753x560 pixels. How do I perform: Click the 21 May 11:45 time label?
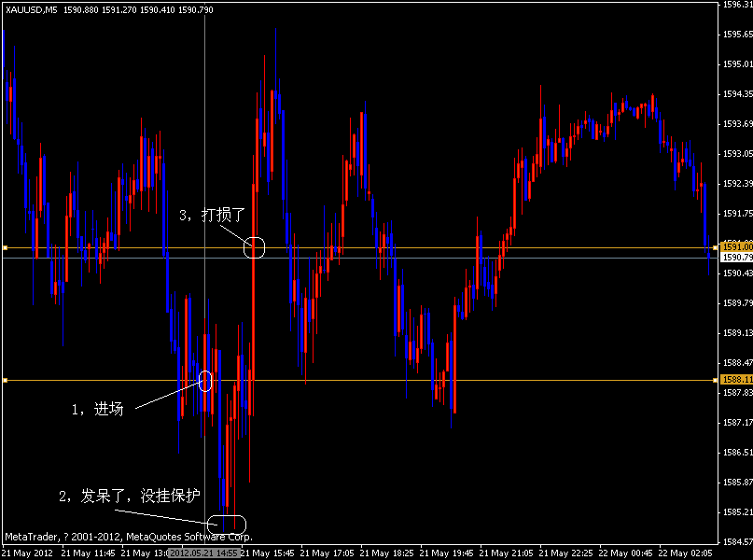89,553
